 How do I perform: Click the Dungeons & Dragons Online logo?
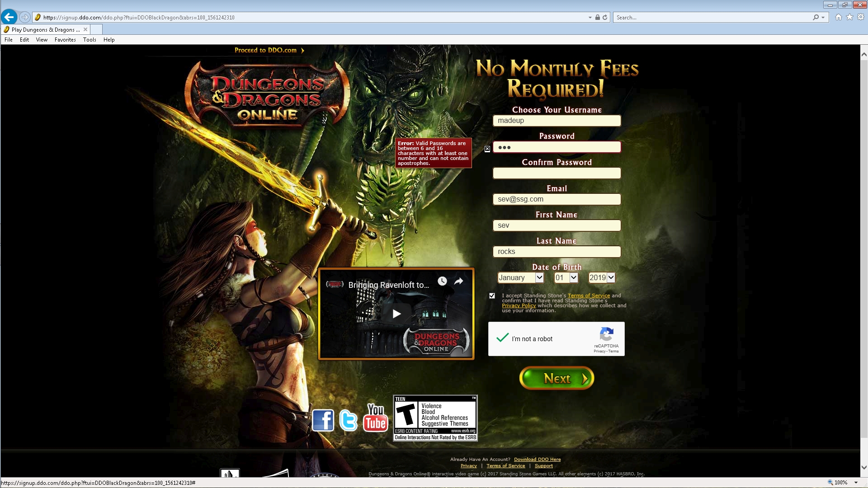pyautogui.click(x=268, y=94)
